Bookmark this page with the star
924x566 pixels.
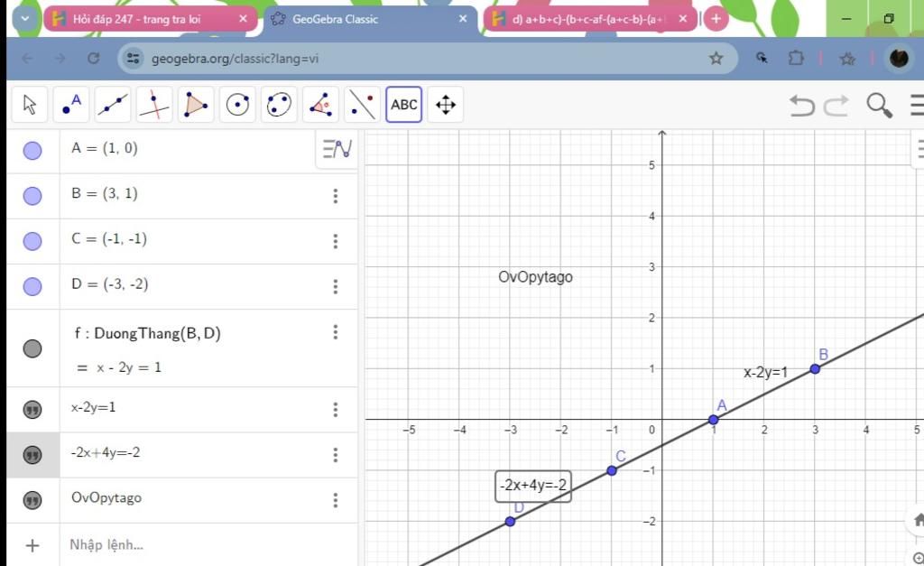[716, 59]
